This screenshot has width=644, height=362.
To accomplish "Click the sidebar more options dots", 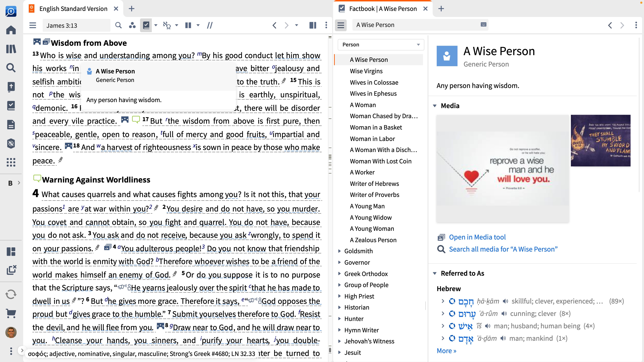I will click(11, 351).
